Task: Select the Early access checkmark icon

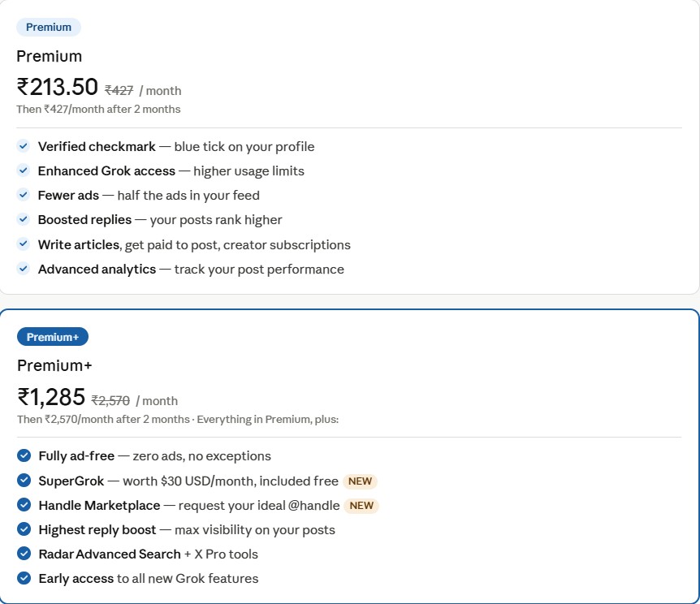Action: pos(23,578)
